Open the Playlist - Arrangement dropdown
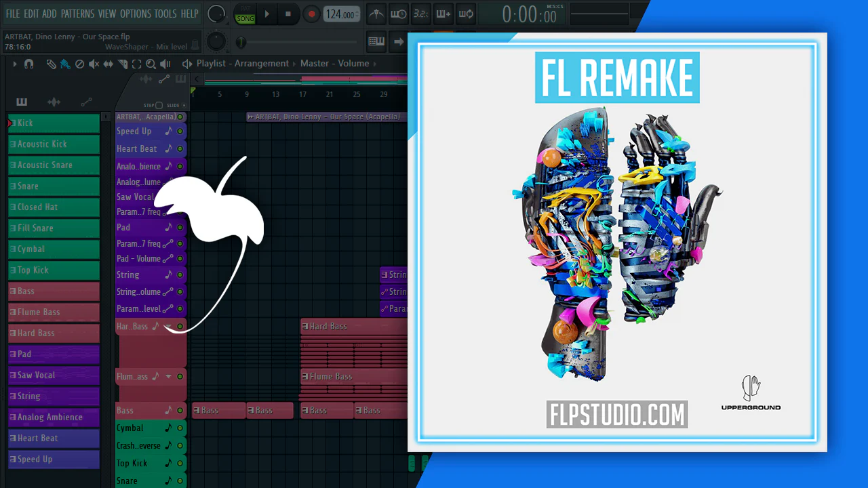Screen dimensions: 868x488 [x=243, y=64]
